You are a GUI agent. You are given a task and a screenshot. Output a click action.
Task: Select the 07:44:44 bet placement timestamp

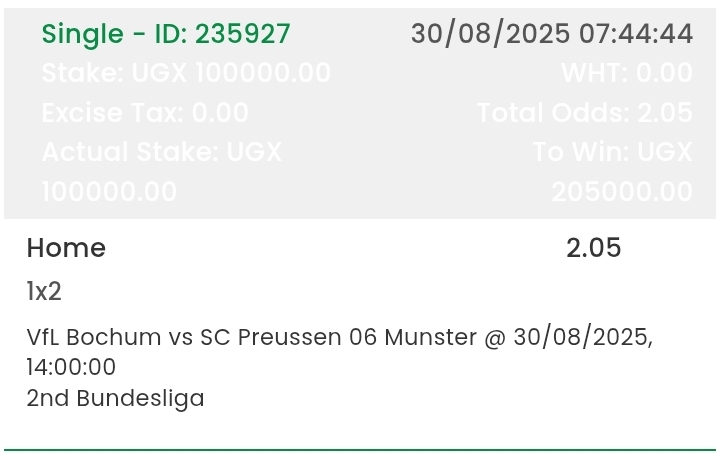tap(636, 34)
